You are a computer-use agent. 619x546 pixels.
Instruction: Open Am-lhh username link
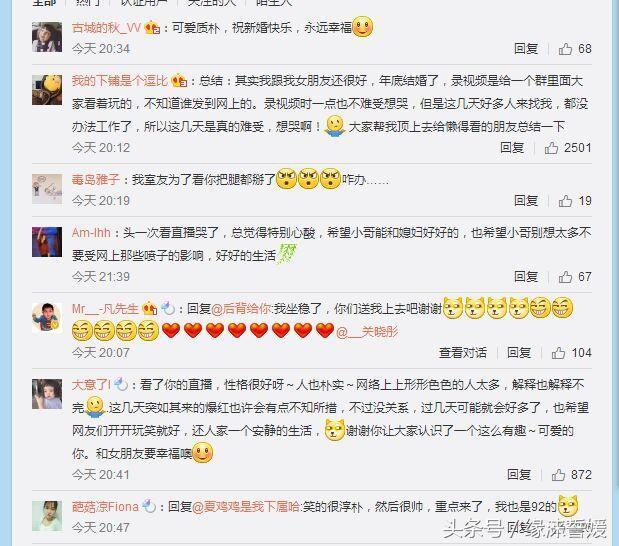pos(91,233)
